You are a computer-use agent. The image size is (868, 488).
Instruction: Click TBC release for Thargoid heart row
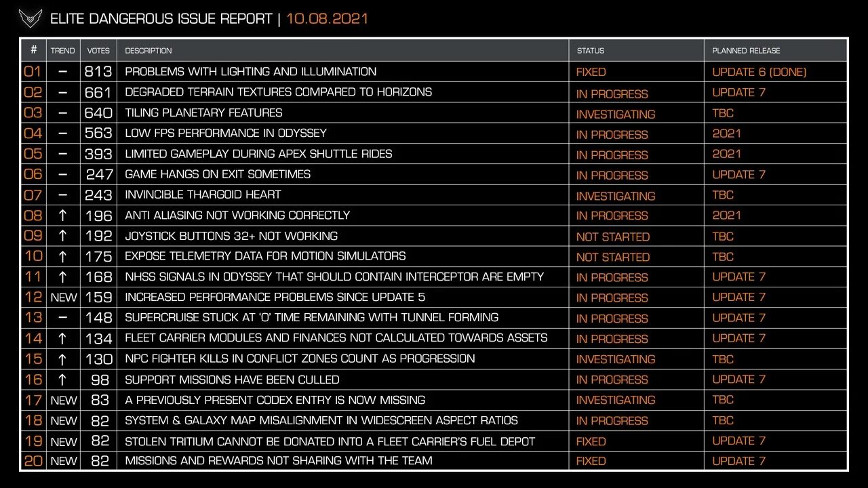[723, 195]
